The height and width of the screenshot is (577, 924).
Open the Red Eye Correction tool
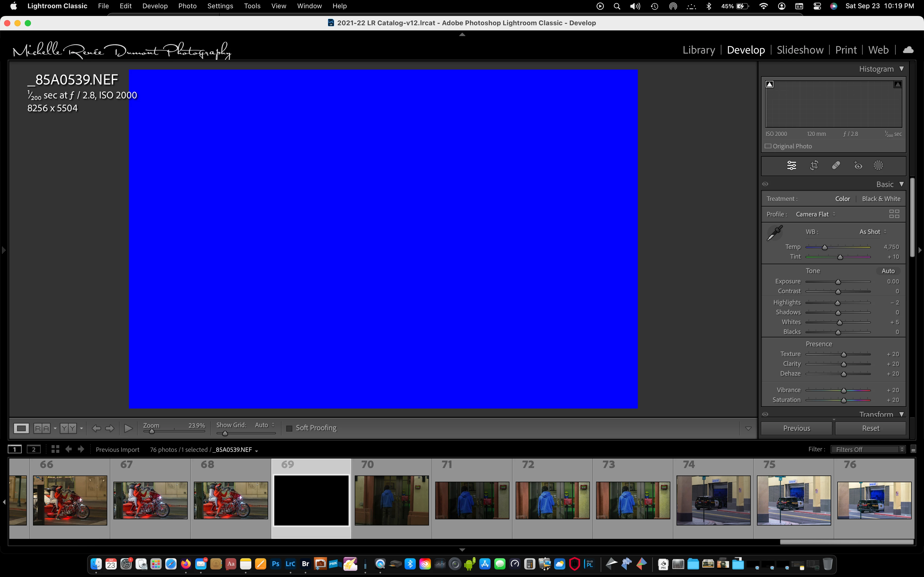click(858, 165)
